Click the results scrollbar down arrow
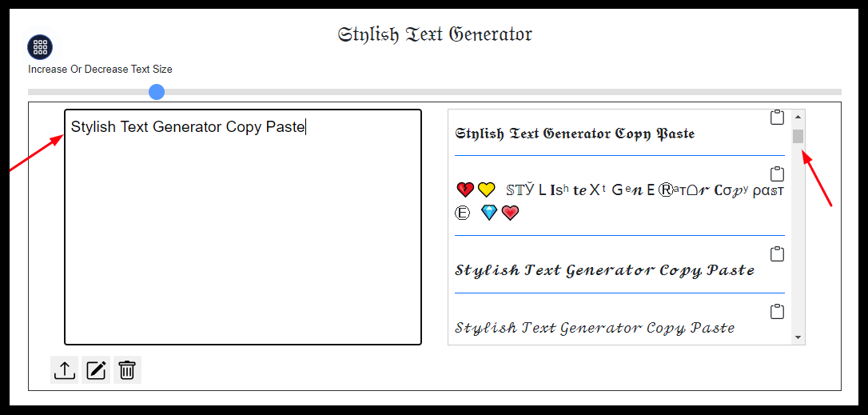 pyautogui.click(x=798, y=337)
